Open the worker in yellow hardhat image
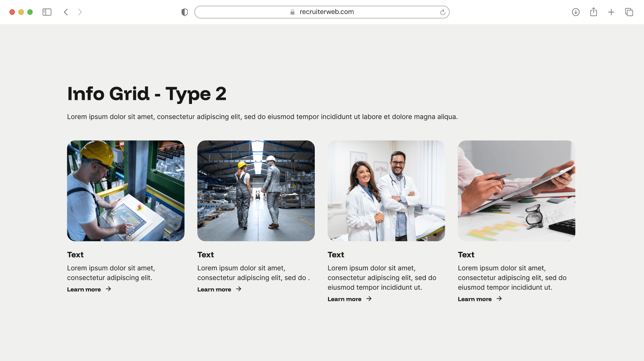Image resolution: width=644 pixels, height=361 pixels. click(126, 191)
